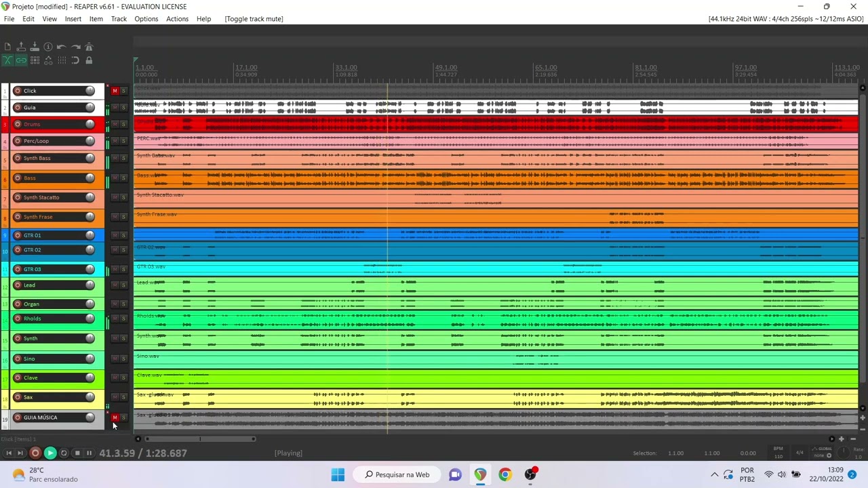This screenshot has height=488, width=868.
Task: Open the Actions menu
Action: (177, 19)
